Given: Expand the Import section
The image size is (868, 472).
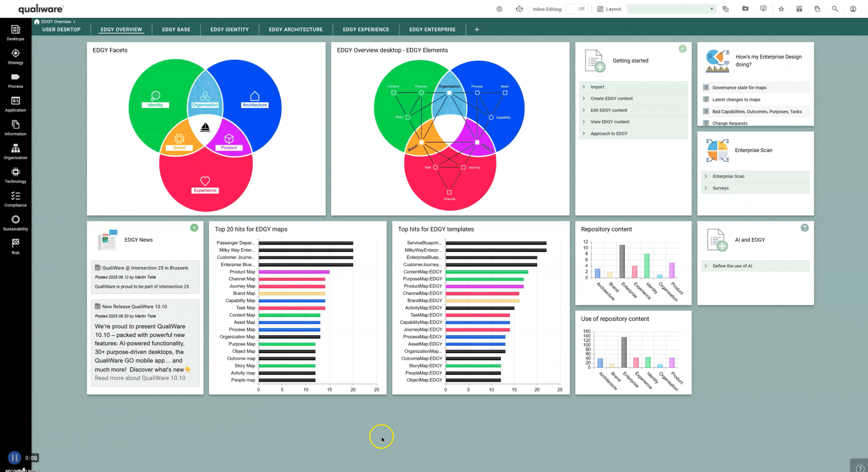Looking at the screenshot, I should [597, 87].
